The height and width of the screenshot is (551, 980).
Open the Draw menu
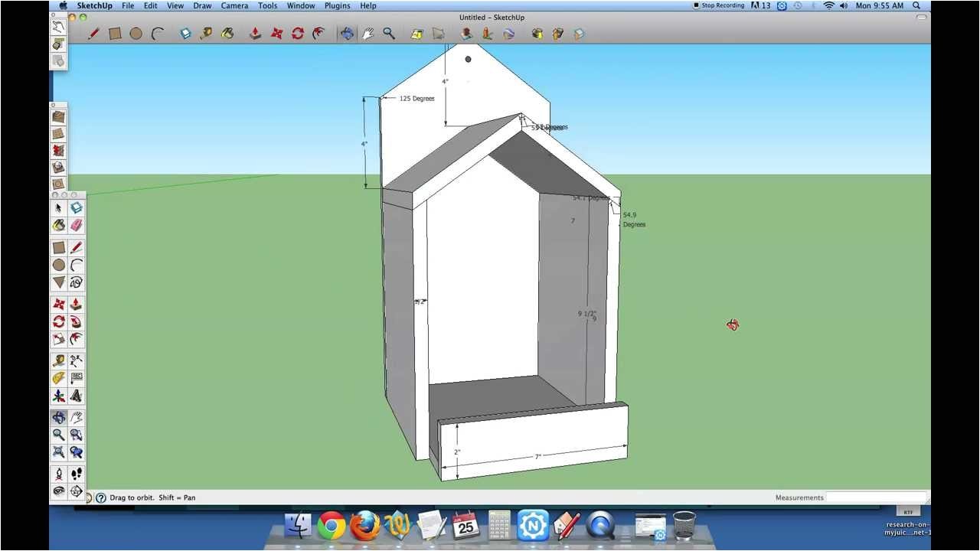[202, 5]
